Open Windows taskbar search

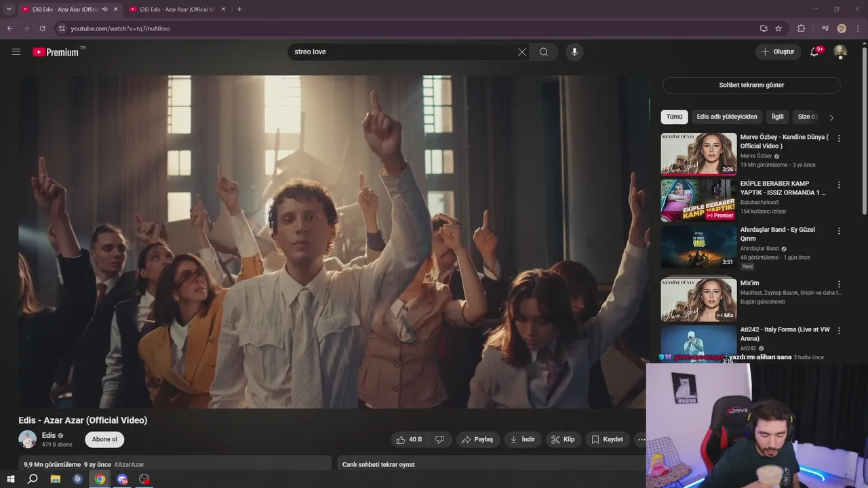tap(33, 479)
